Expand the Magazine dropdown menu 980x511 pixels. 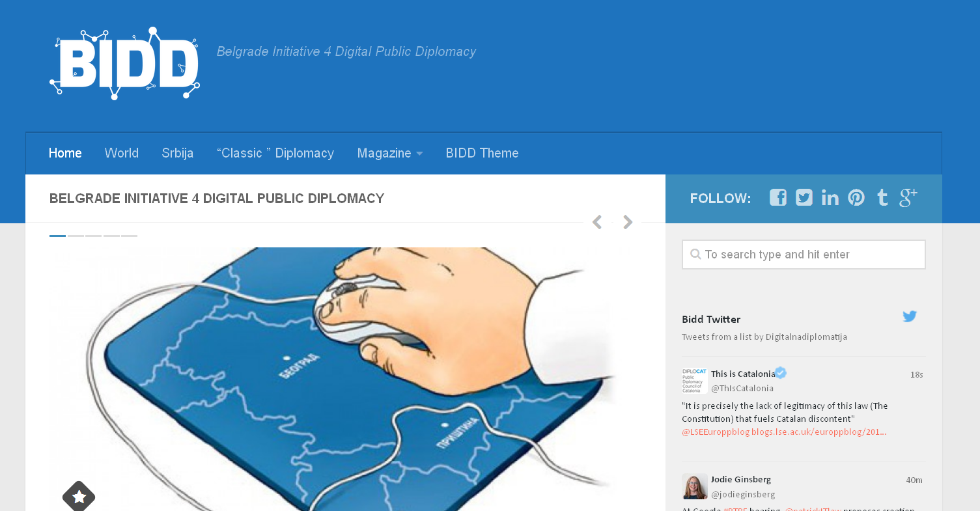(390, 154)
